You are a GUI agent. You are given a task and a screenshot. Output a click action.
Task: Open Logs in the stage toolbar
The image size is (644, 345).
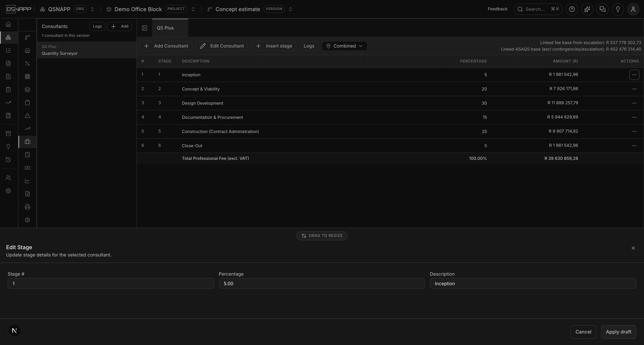[x=309, y=46]
